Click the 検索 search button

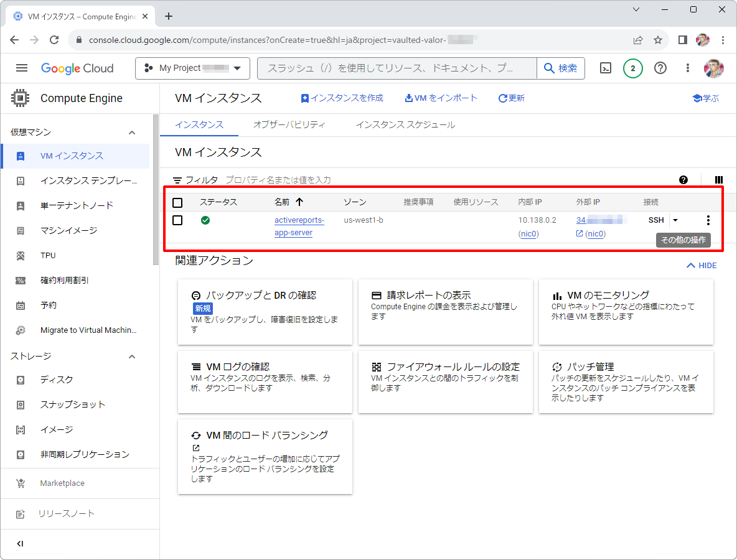point(561,68)
